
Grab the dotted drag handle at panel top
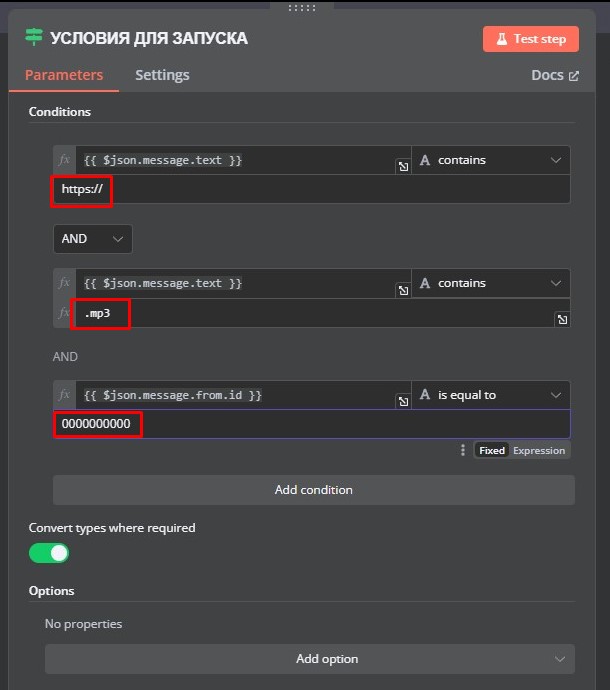pyautogui.click(x=302, y=7)
